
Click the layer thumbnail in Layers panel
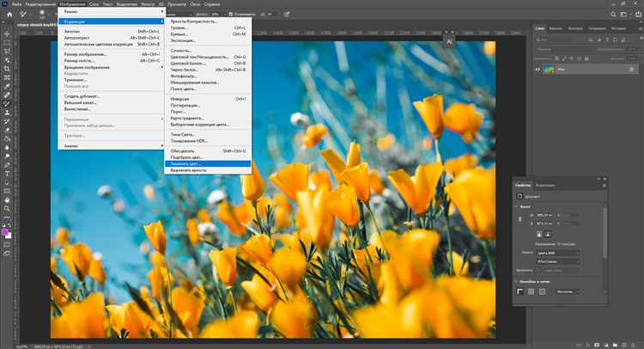coord(550,70)
